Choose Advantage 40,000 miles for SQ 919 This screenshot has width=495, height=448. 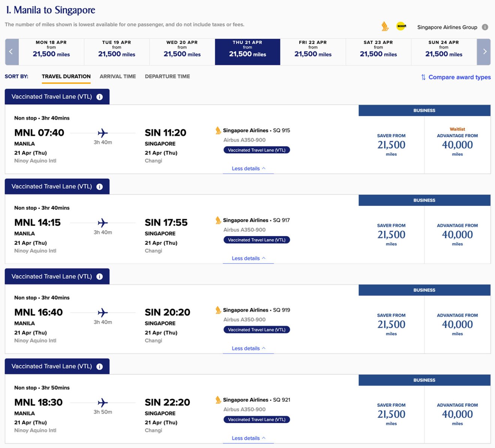pos(457,325)
